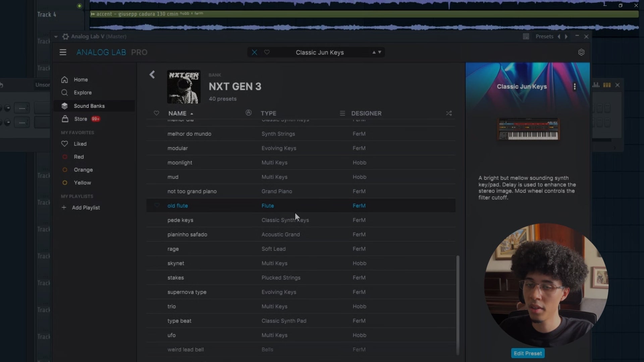
Task: Open the plugin window dropdown arrow
Action: point(56,37)
